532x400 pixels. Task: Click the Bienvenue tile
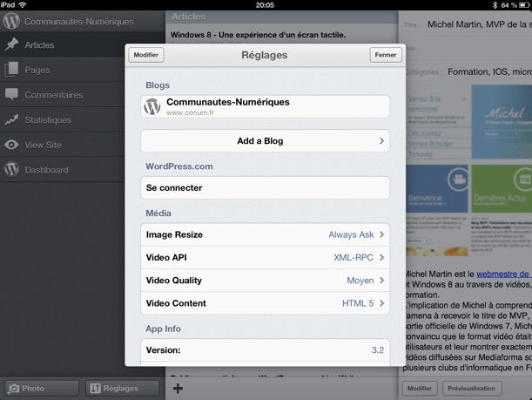point(437,188)
